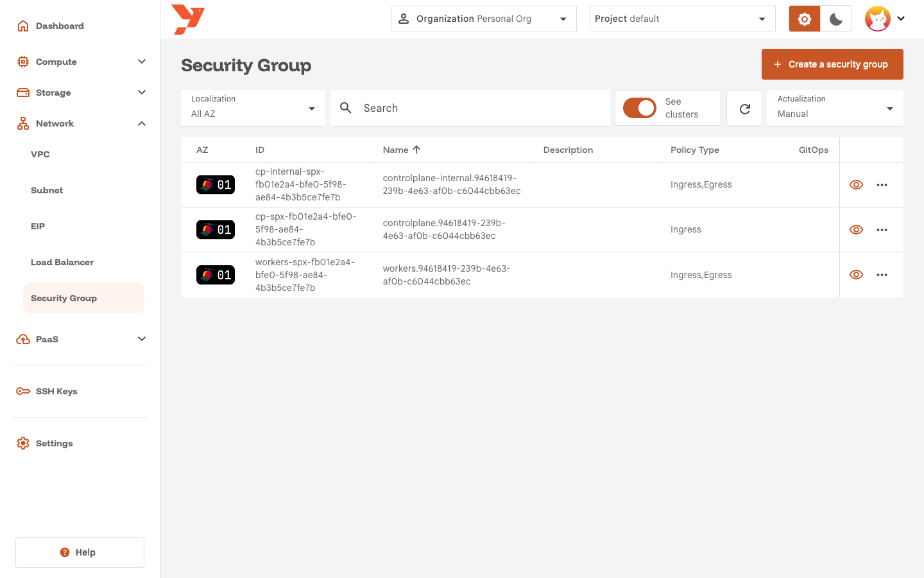Open the Organization Personal Org dropdown
The width and height of the screenshot is (924, 578).
point(484,19)
